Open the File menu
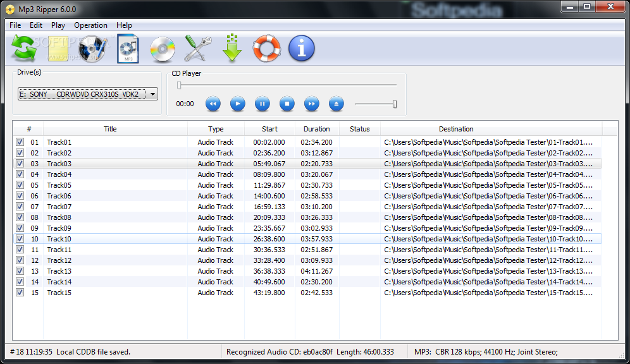The height and width of the screenshot is (364, 630). tap(15, 25)
